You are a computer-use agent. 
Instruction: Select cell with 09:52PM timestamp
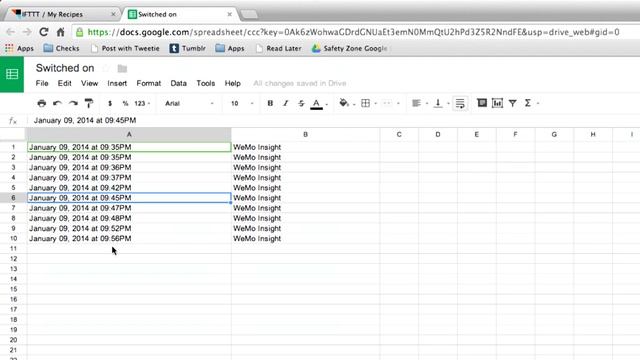pyautogui.click(x=129, y=228)
